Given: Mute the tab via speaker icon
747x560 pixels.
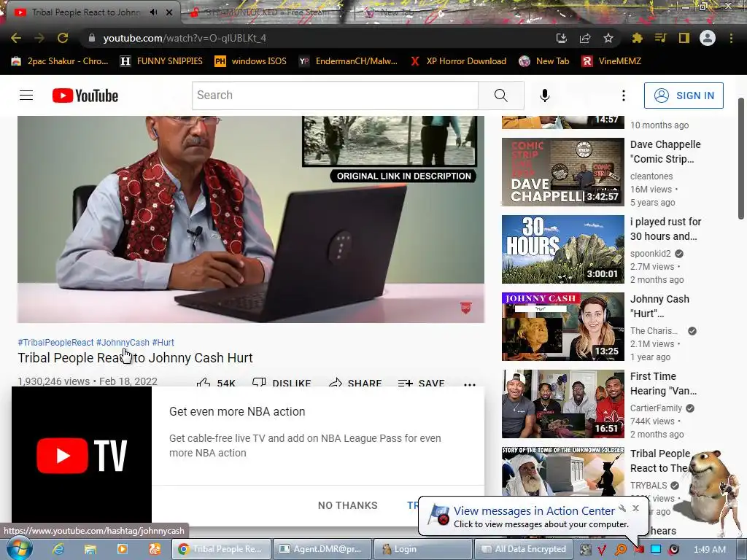Looking at the screenshot, I should coord(153,12).
